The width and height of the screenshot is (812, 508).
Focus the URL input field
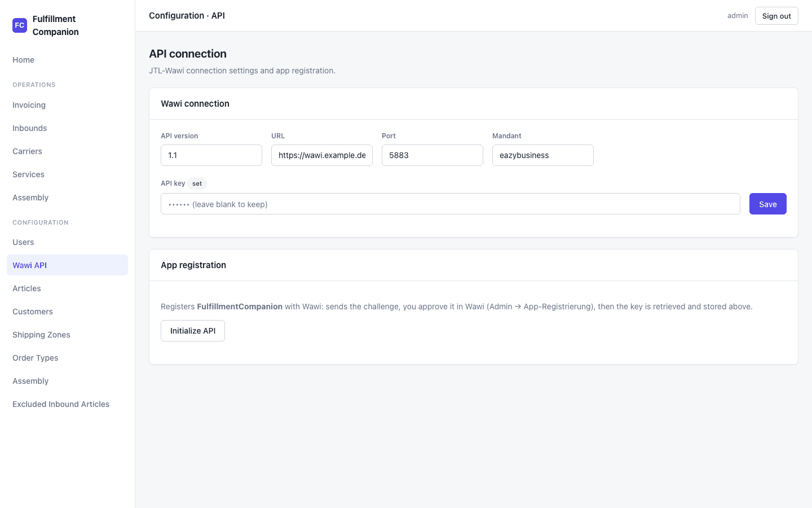coord(322,155)
